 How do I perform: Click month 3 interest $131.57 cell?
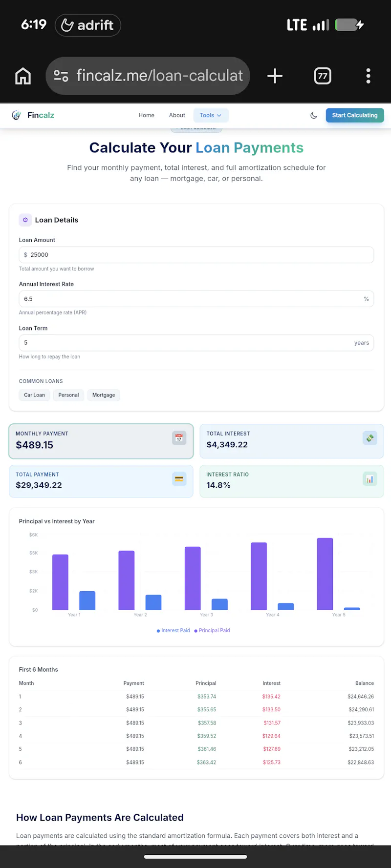tap(272, 723)
